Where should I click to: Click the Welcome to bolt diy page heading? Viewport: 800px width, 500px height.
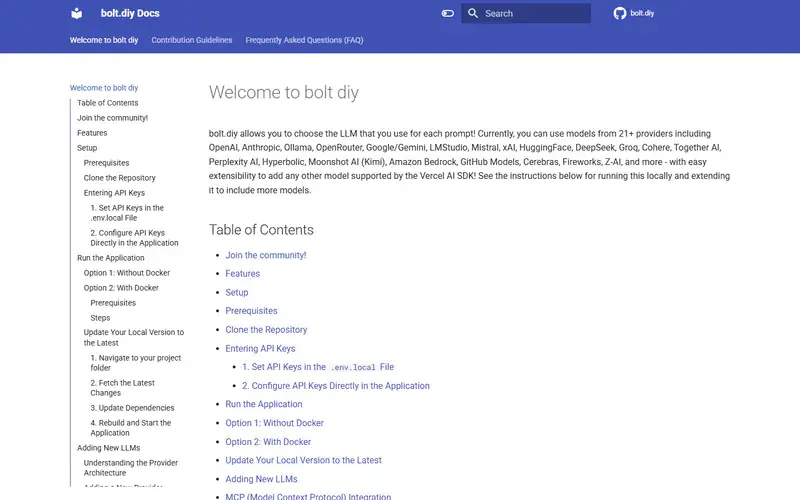pos(284,92)
